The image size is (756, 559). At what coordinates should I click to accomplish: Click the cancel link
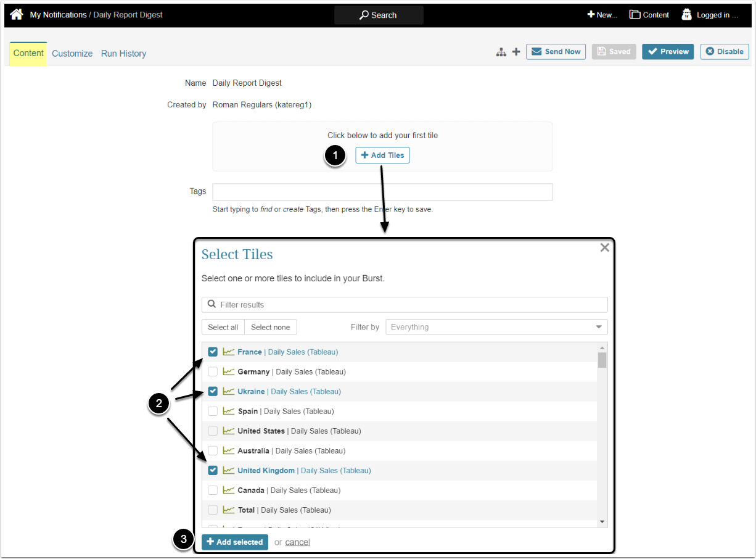click(297, 542)
